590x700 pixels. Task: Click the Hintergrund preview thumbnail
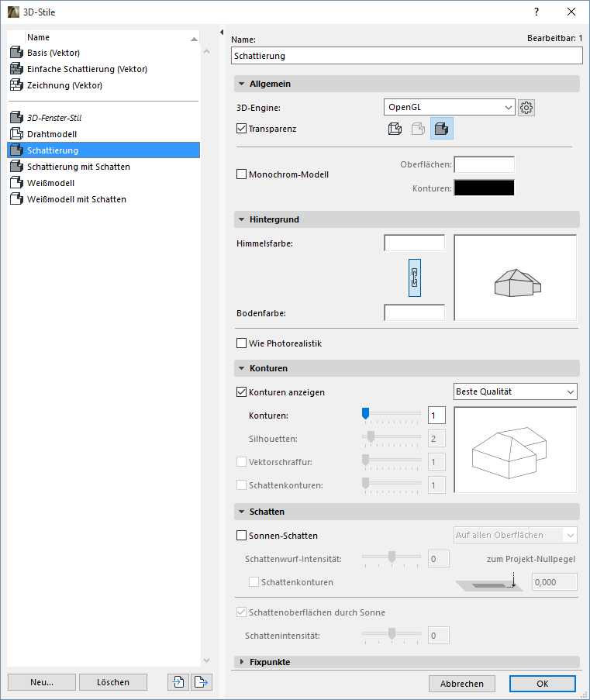click(x=516, y=278)
